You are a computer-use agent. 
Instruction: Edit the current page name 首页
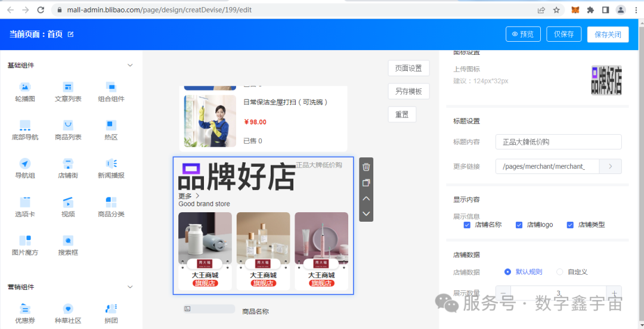pos(70,35)
